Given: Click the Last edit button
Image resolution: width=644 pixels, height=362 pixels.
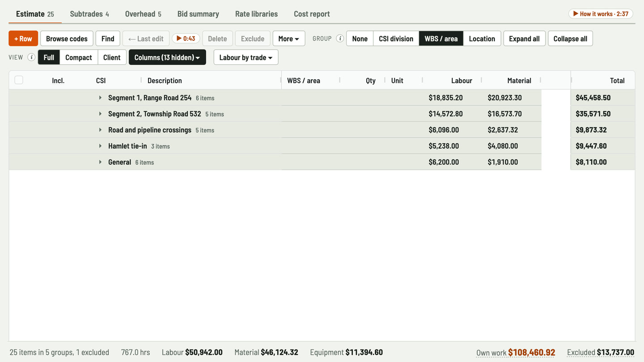Looking at the screenshot, I should click(146, 38).
